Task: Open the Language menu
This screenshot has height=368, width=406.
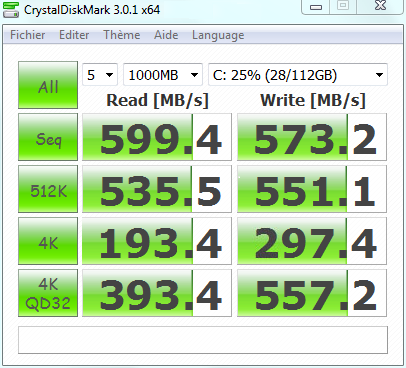Action: (218, 35)
